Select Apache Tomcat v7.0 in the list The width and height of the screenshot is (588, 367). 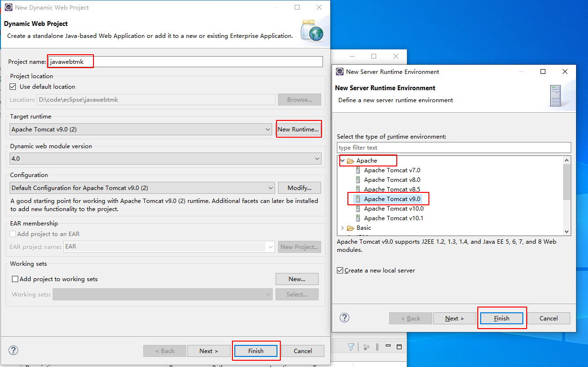click(392, 170)
